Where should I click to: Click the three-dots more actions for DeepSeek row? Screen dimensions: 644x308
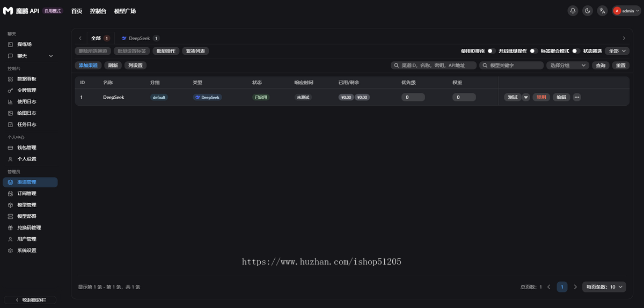[577, 97]
